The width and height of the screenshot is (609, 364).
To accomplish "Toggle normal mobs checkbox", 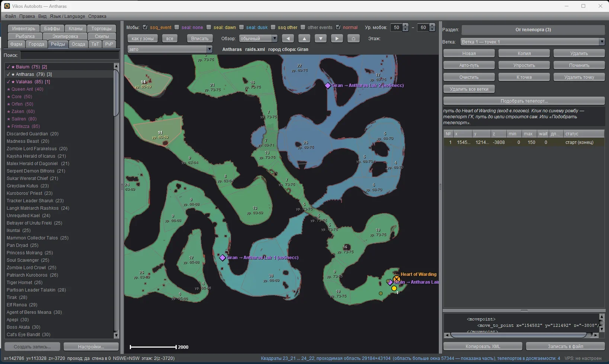I will (x=338, y=27).
